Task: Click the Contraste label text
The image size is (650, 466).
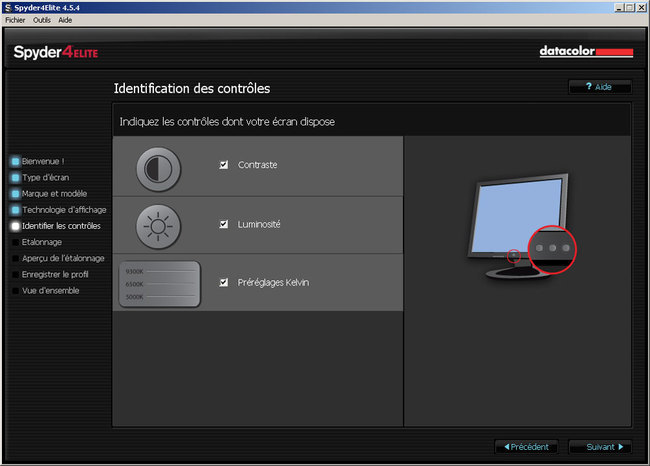Action: (x=257, y=165)
